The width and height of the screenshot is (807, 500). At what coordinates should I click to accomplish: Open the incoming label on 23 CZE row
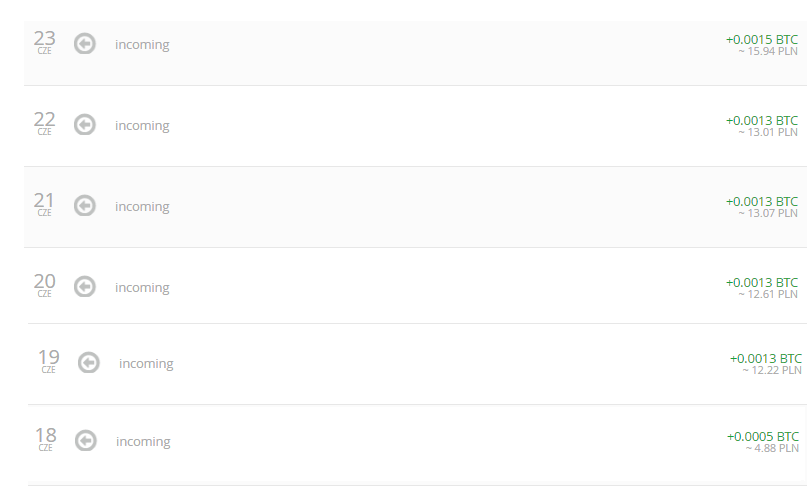(142, 45)
